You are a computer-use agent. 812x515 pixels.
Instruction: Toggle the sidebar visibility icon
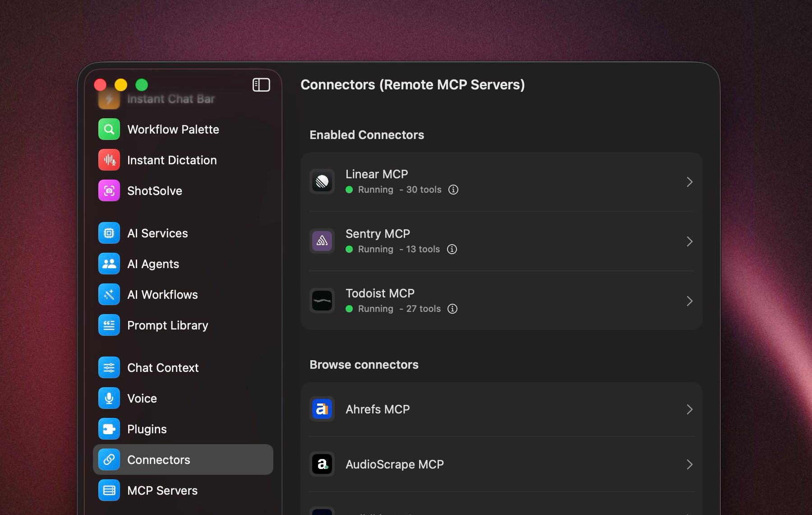click(x=261, y=85)
